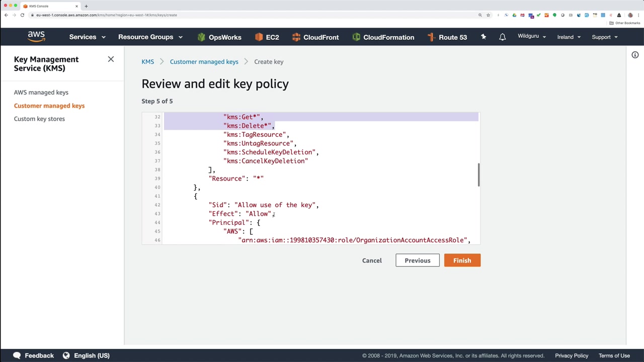The image size is (644, 362).
Task: Open the Privacy Policy link
Action: click(x=572, y=355)
